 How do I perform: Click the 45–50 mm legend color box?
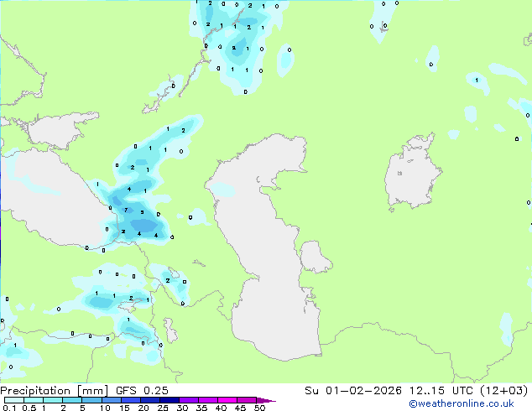tap(247, 400)
